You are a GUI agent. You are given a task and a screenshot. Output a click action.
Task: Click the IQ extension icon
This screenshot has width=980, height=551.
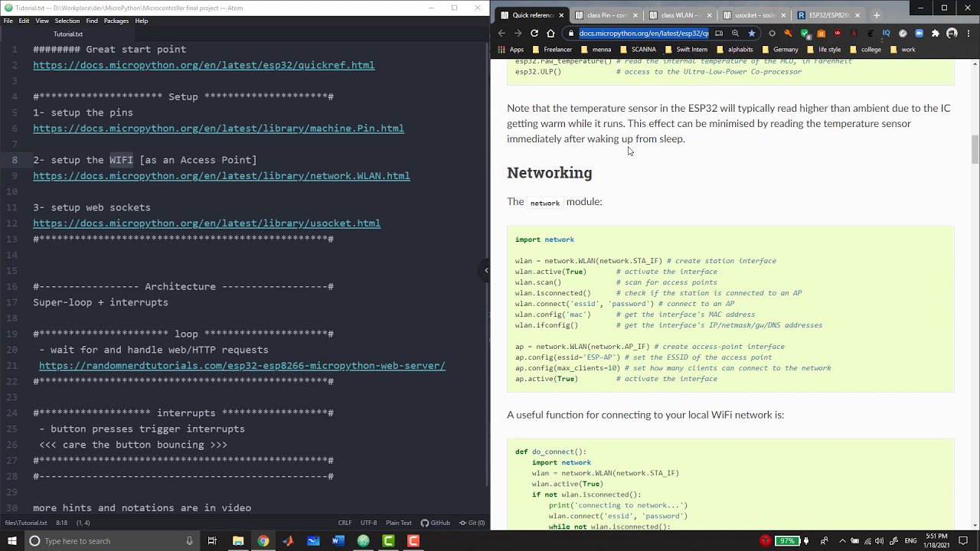click(887, 33)
